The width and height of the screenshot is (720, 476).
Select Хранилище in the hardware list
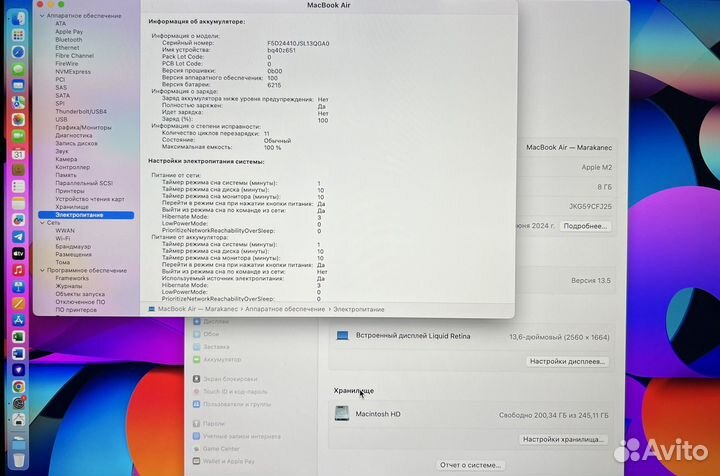pyautogui.click(x=72, y=207)
